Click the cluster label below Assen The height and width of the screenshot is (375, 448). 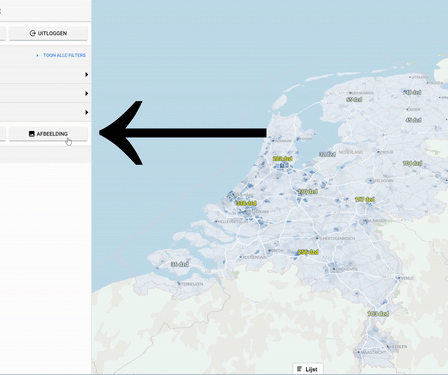413,120
